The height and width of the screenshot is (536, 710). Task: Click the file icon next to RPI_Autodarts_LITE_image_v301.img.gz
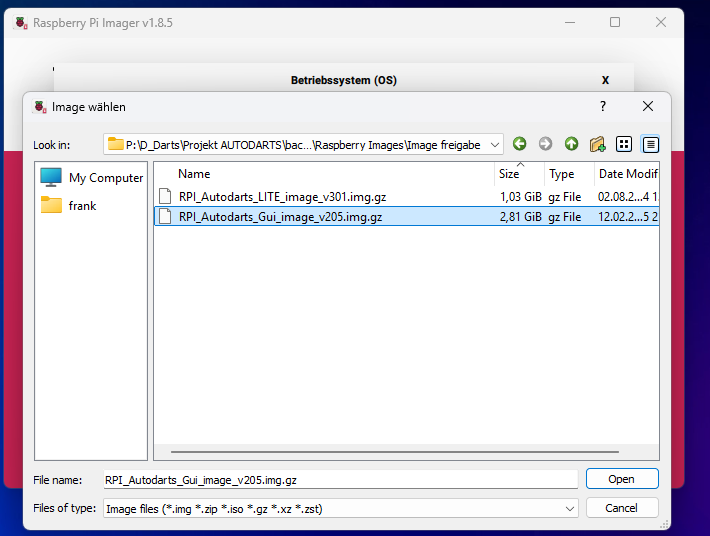[x=165, y=196]
